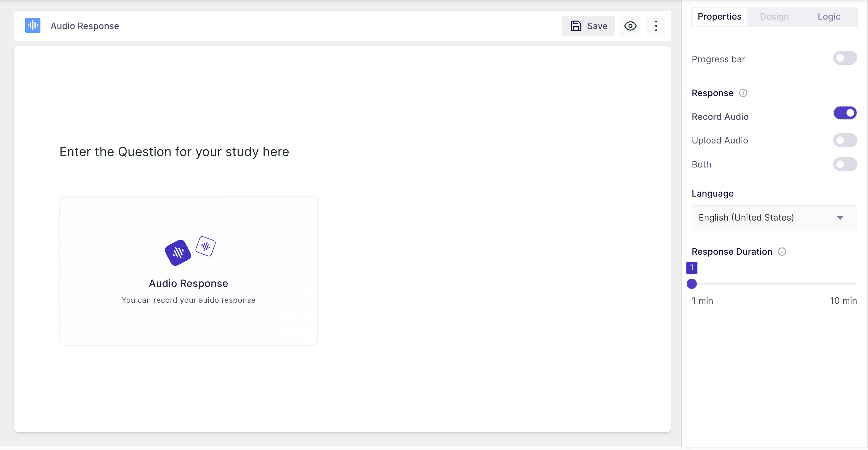Image resolution: width=868 pixels, height=450 pixels.
Task: Click the blue Audio Response waveform icon
Action: pos(33,26)
